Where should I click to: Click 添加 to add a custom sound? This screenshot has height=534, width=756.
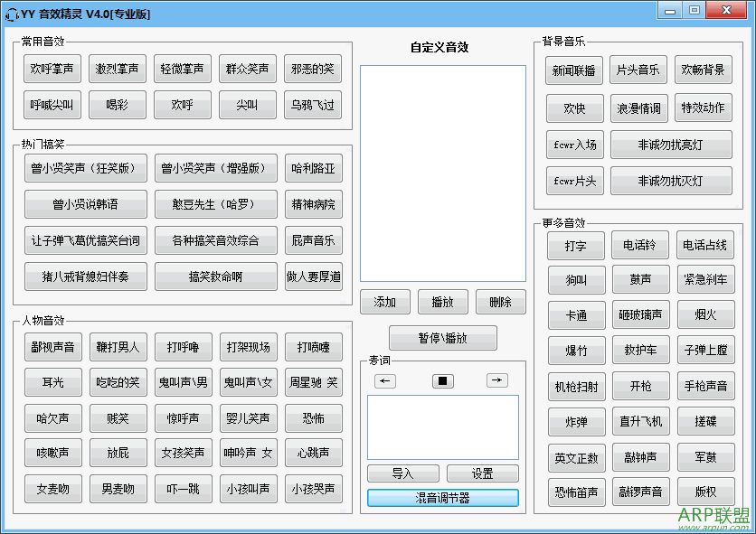tap(384, 302)
